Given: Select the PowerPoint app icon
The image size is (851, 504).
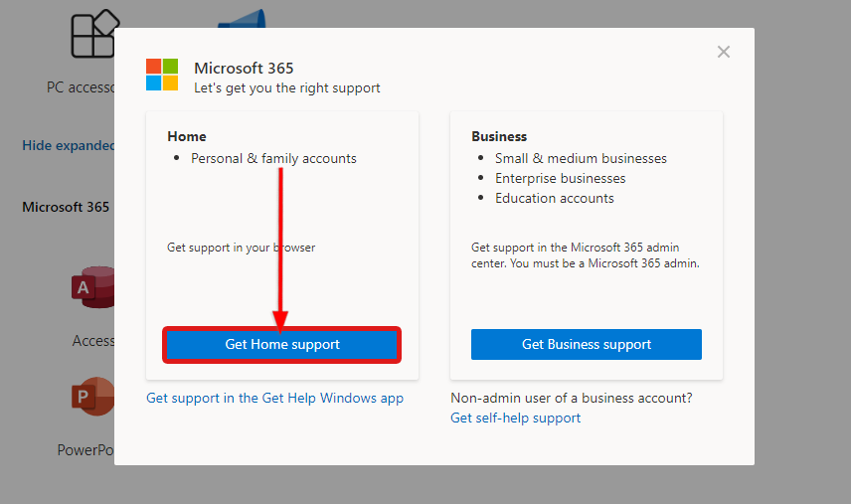Looking at the screenshot, I should click(92, 396).
